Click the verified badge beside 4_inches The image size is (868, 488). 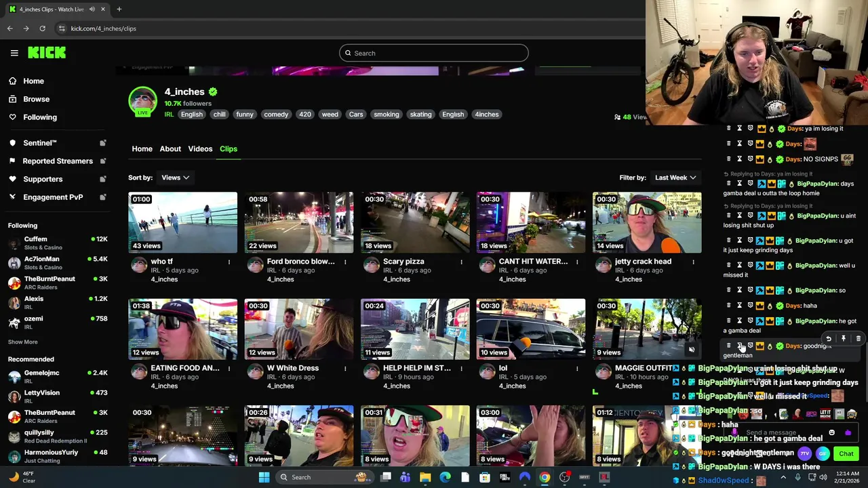(x=213, y=91)
